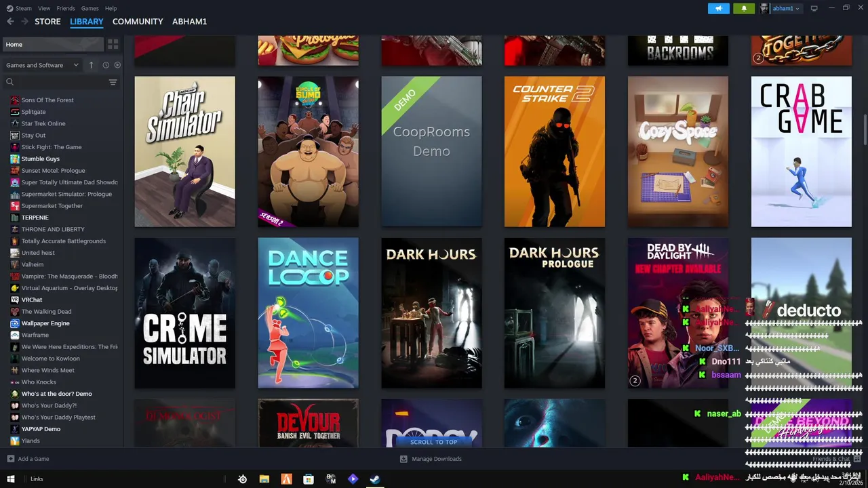Open CoopRooms Demo tile
The image size is (868, 488).
431,151
